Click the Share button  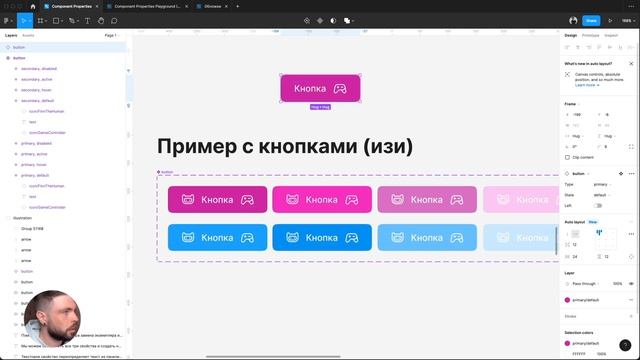591,20
